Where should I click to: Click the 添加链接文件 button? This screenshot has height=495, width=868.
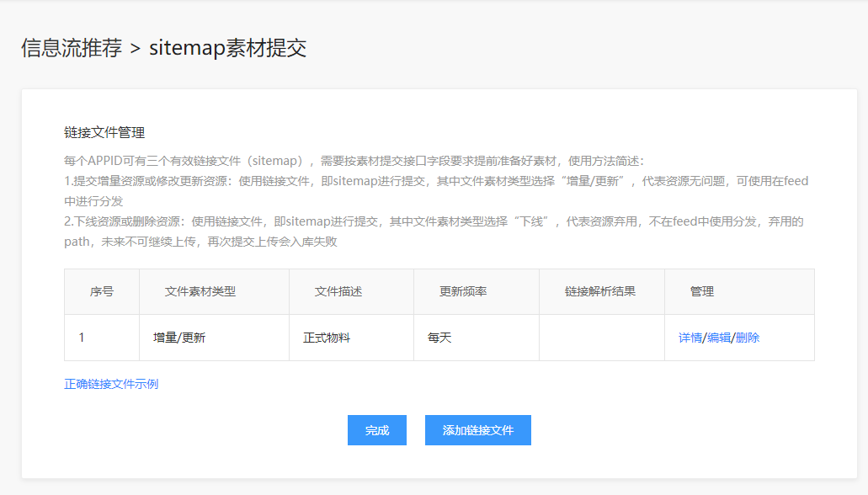[x=477, y=430]
